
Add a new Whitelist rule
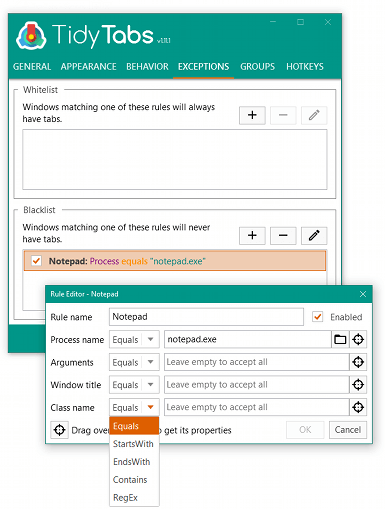(252, 115)
